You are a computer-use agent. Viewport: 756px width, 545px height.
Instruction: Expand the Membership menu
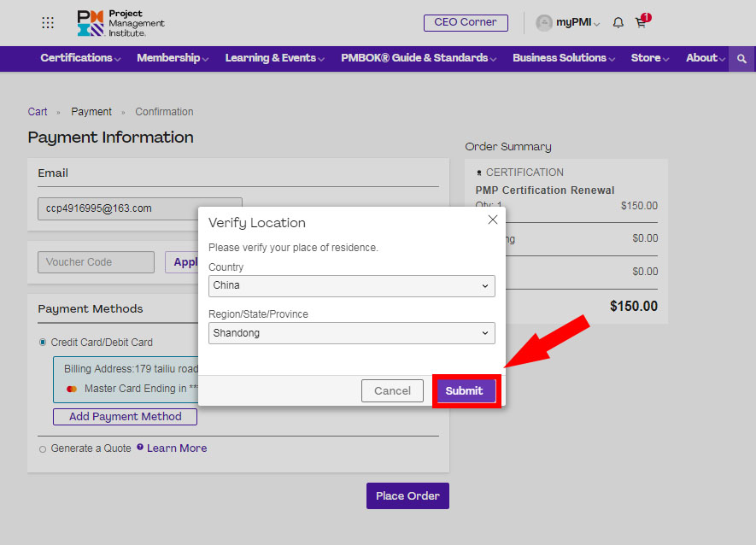173,58
